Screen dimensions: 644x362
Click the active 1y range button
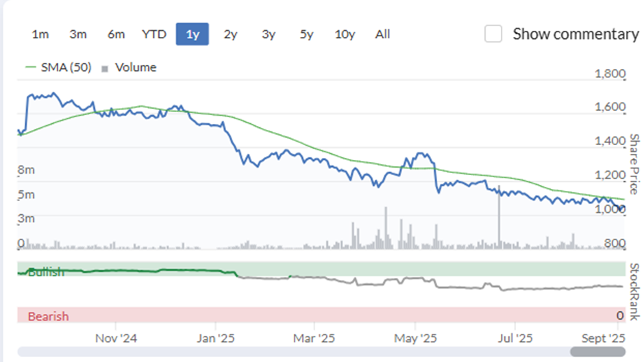pos(193,34)
